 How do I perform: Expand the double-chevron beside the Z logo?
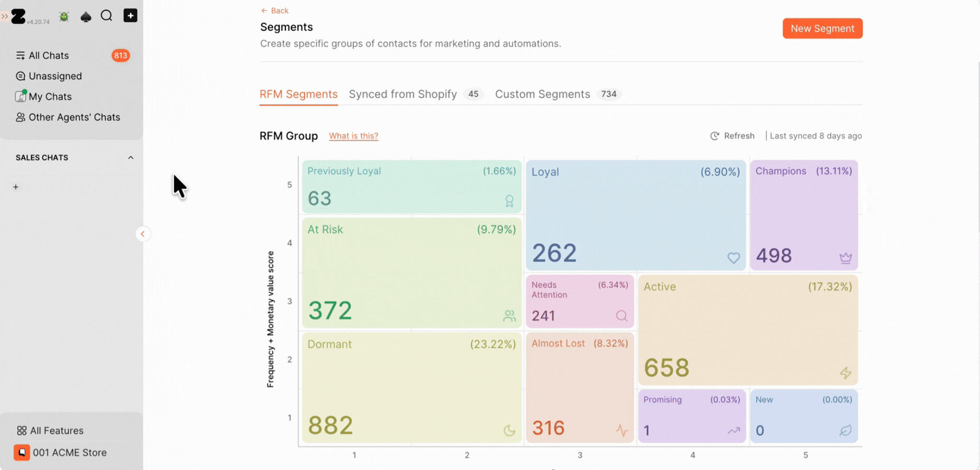tap(5, 16)
